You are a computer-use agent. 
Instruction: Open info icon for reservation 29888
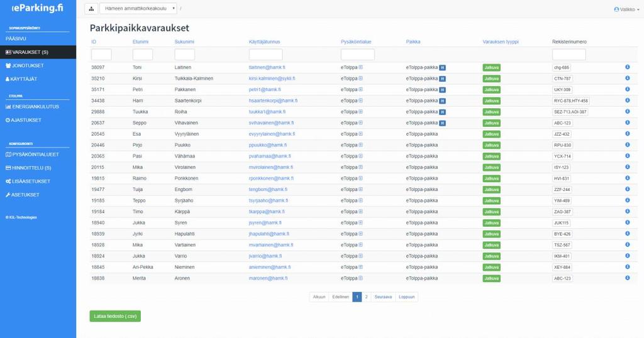(x=628, y=111)
